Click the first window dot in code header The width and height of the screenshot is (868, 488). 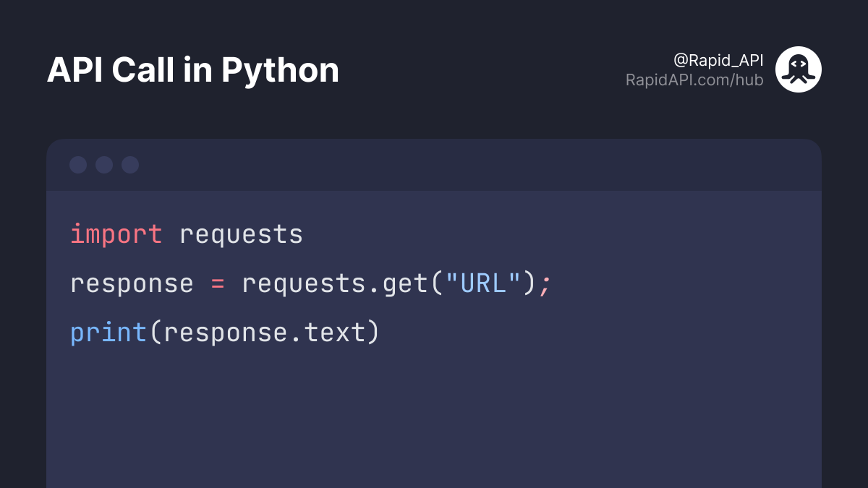tap(78, 165)
